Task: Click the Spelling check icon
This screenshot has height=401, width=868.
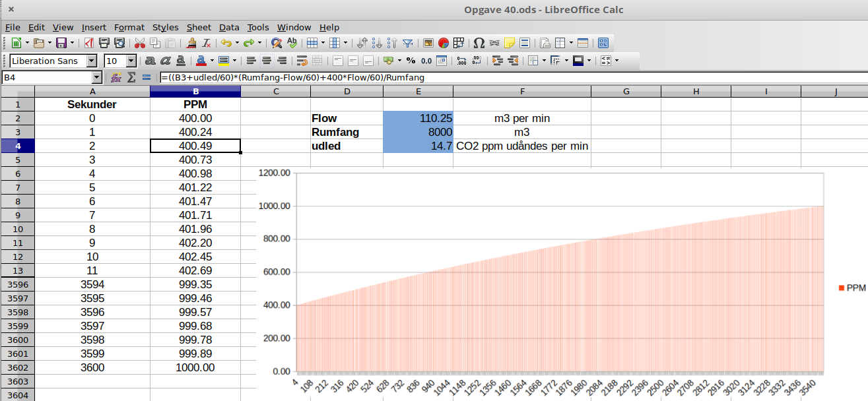Action: tap(292, 44)
